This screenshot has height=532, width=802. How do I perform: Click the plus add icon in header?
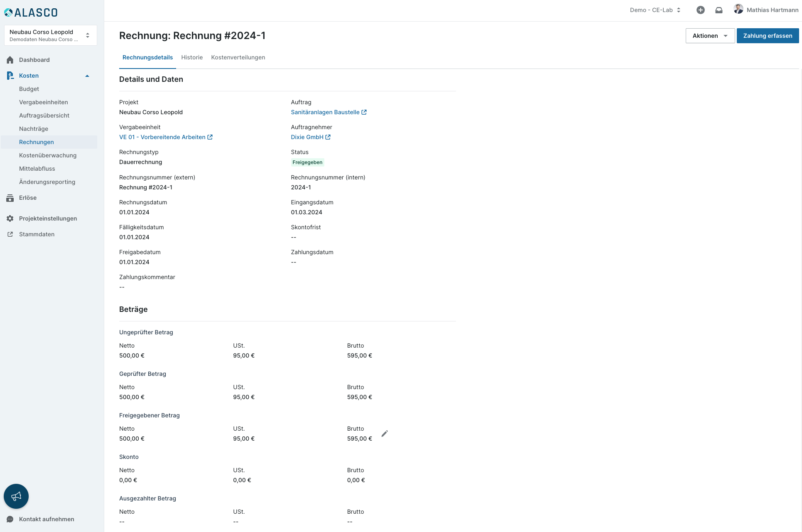pos(700,10)
